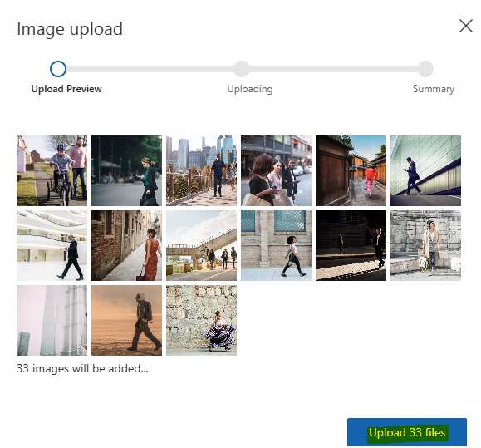481x448 pixels.
Task: Click the Summary step label
Action: pyautogui.click(x=434, y=89)
